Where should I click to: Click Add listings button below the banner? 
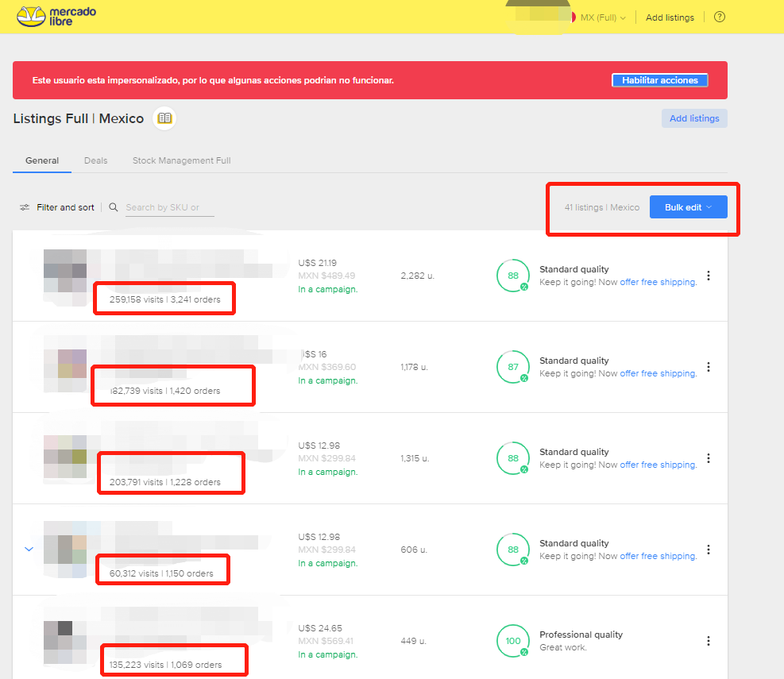(x=693, y=118)
